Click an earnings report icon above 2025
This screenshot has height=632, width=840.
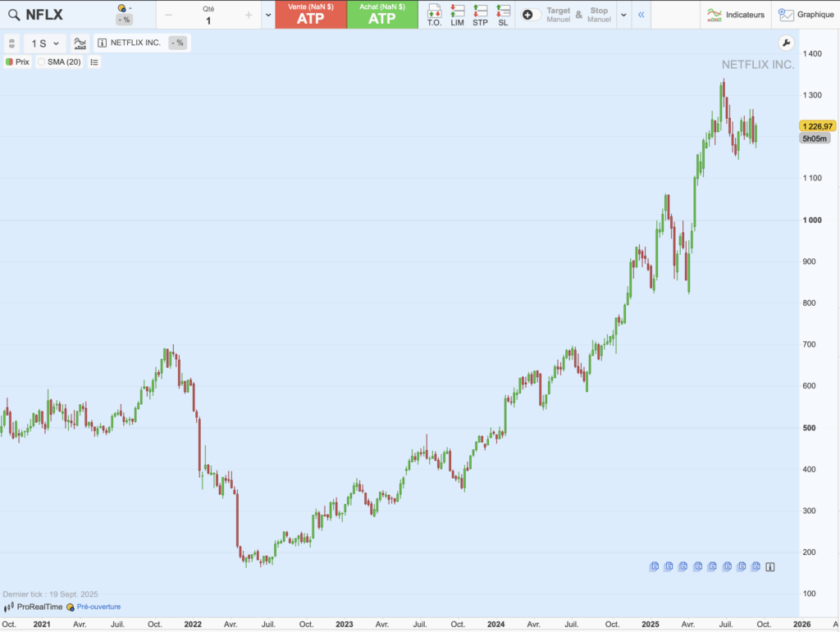click(x=654, y=566)
